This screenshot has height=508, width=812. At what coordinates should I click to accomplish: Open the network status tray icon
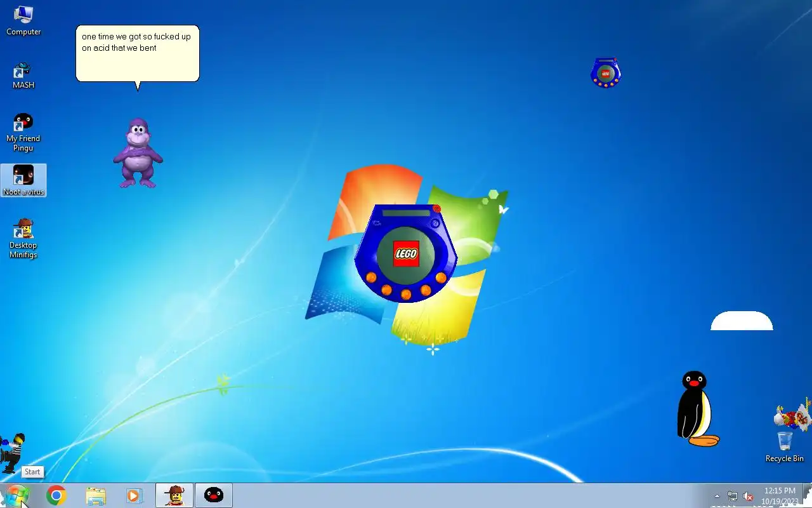[x=733, y=496]
